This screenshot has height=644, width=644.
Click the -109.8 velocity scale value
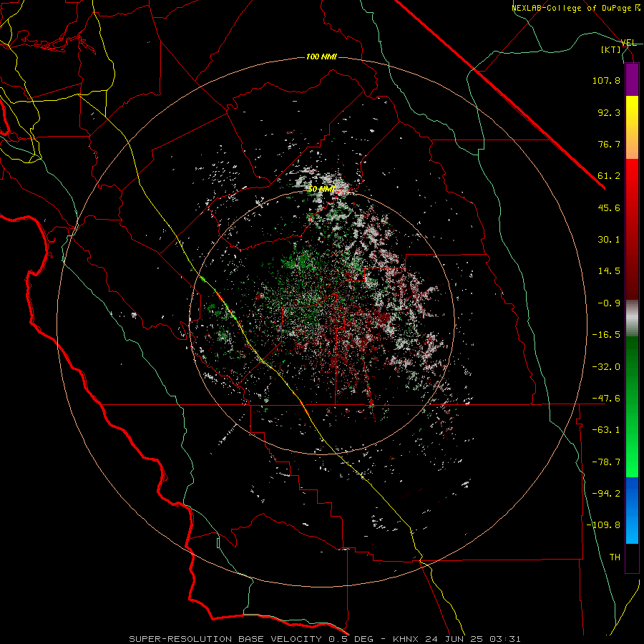(603, 525)
